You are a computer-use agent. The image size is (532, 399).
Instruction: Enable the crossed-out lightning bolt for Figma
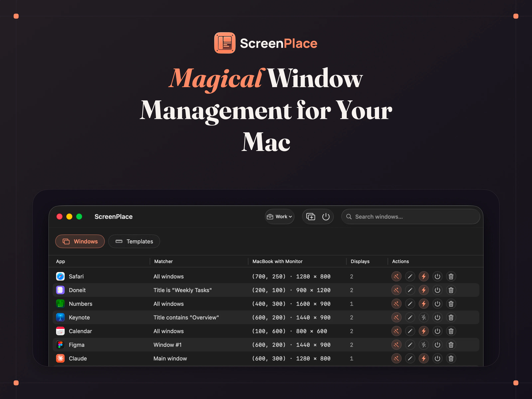point(424,345)
